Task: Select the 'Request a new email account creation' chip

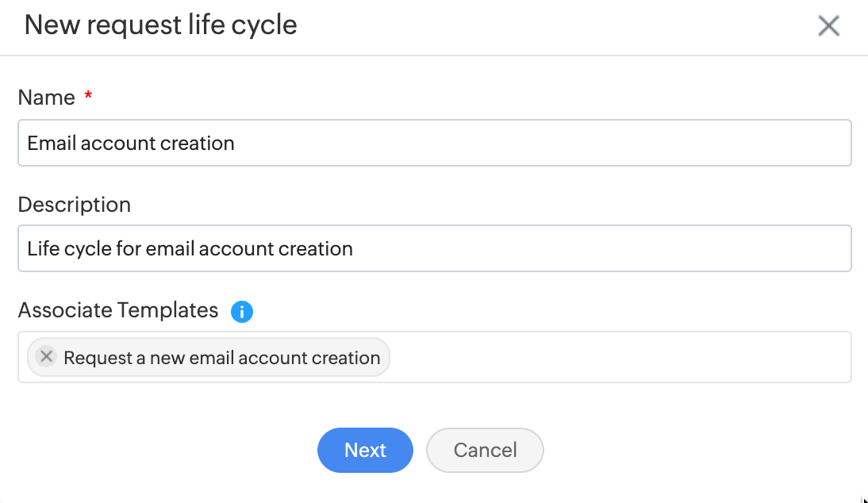Action: [222, 358]
